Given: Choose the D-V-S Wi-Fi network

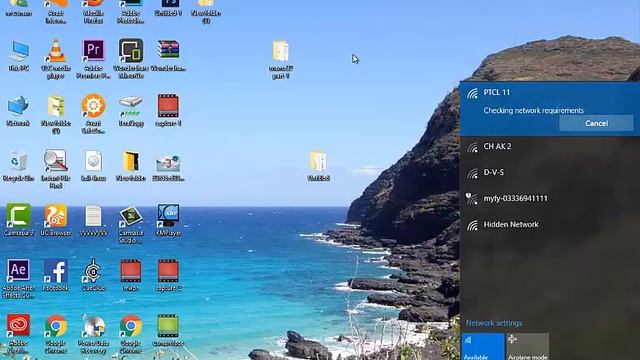Looking at the screenshot, I should pyautogui.click(x=550, y=173).
